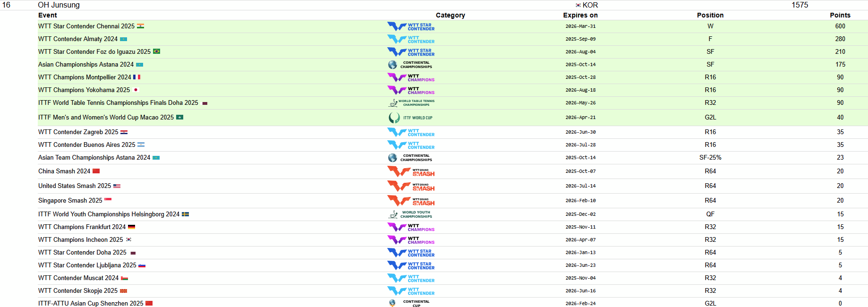Click the France flag beside Montpellier 2024
868x307 pixels.
(136, 77)
